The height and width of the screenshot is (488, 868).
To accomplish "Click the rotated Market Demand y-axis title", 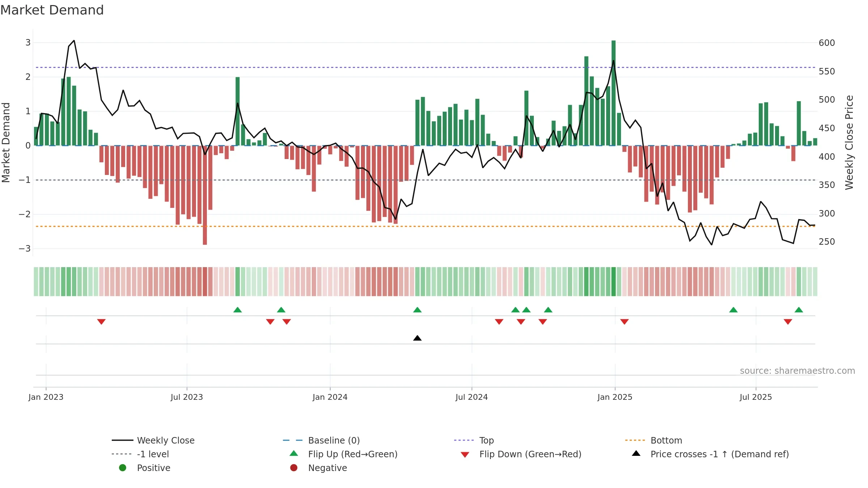I will pyautogui.click(x=6, y=142).
